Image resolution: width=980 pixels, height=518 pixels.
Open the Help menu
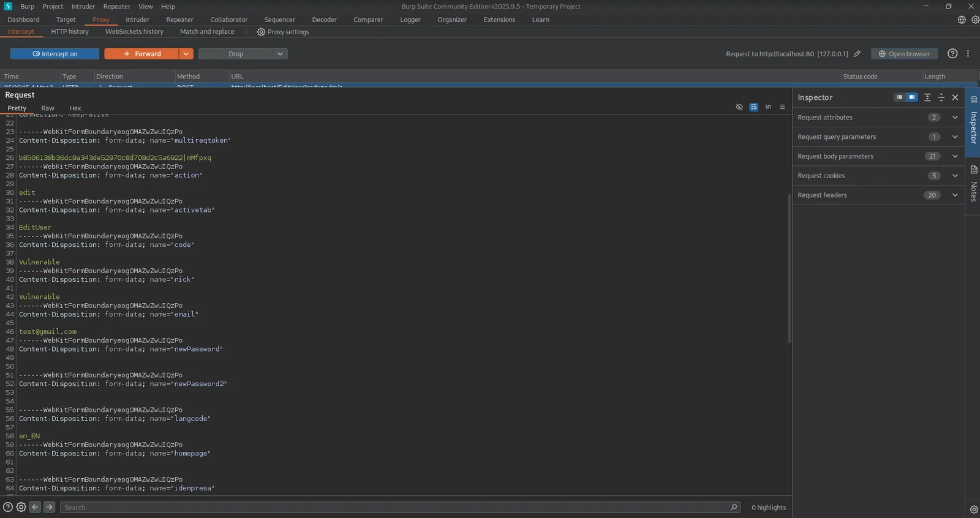[168, 6]
